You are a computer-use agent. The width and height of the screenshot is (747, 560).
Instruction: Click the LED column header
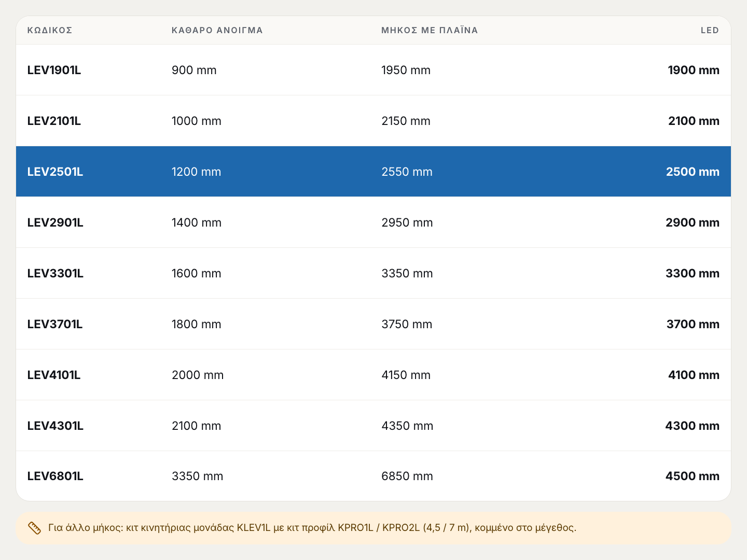pyautogui.click(x=710, y=30)
